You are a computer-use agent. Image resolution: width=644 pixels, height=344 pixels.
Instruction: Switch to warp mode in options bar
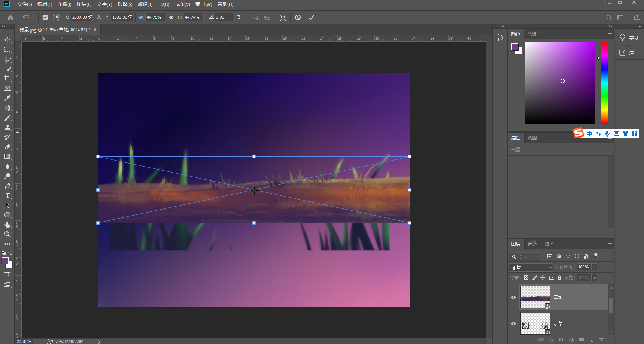click(x=283, y=18)
